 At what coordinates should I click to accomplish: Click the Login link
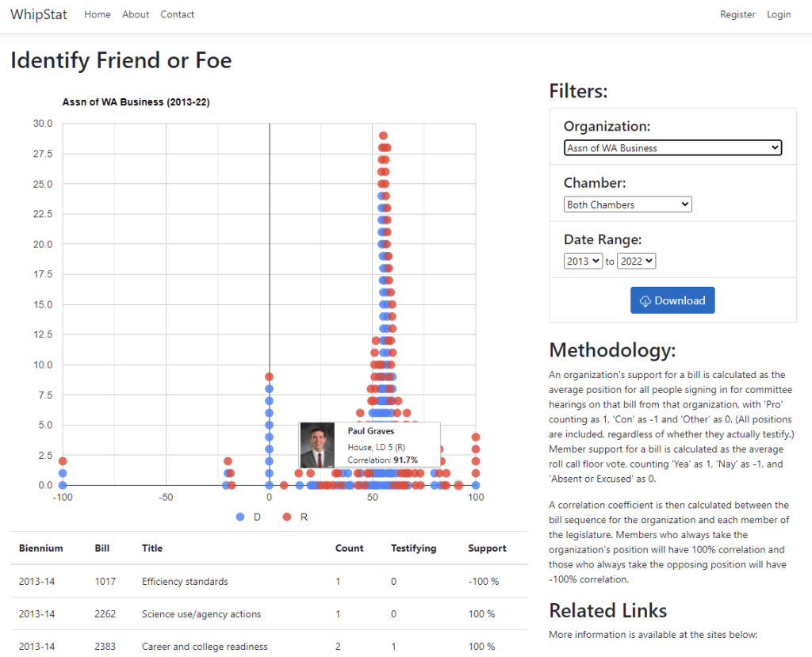click(779, 14)
